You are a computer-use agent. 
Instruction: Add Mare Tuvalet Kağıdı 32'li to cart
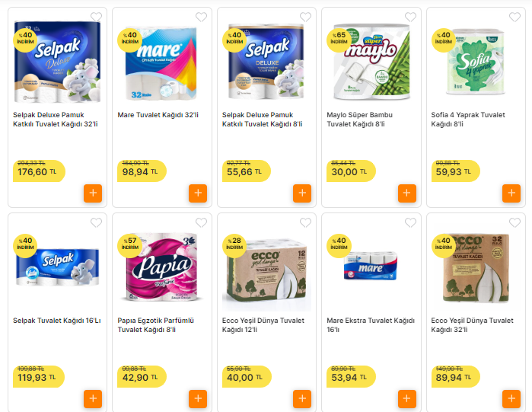click(x=198, y=193)
